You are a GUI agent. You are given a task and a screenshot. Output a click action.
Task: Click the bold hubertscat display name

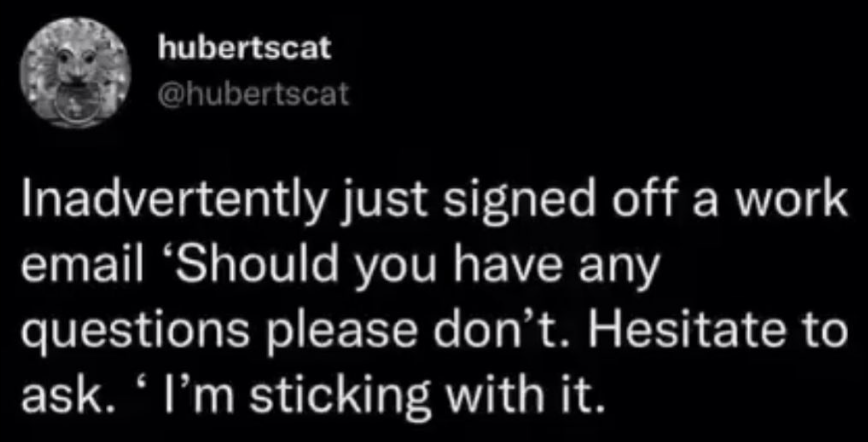point(244,49)
